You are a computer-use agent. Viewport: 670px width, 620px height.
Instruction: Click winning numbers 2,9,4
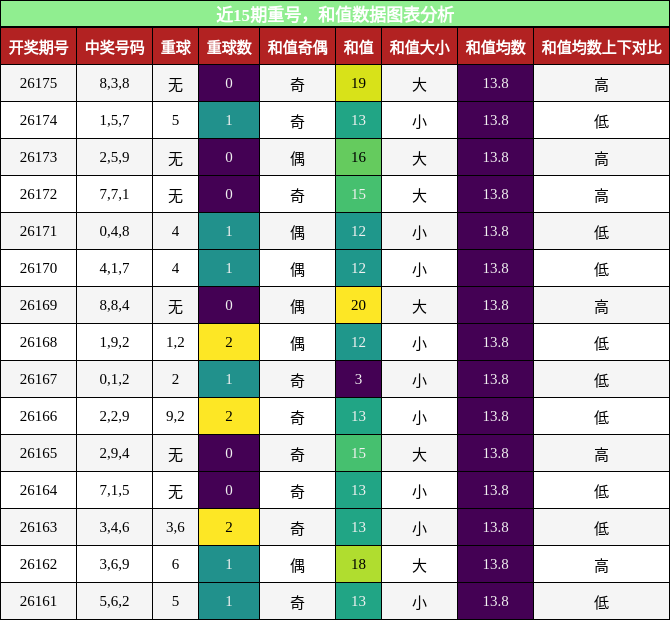pyautogui.click(x=115, y=453)
